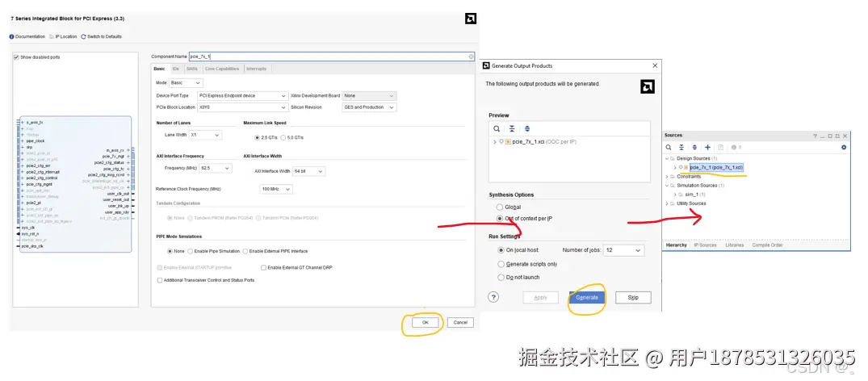Click search icon in Preview toolbar

coord(497,128)
